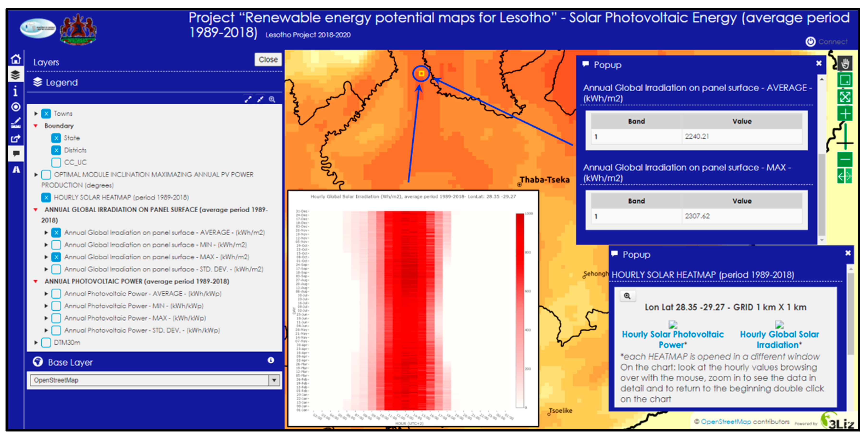This screenshot has height=437, width=868.
Task: Click zoom-to-full-extent icon on map toolbar
Action: click(x=845, y=97)
